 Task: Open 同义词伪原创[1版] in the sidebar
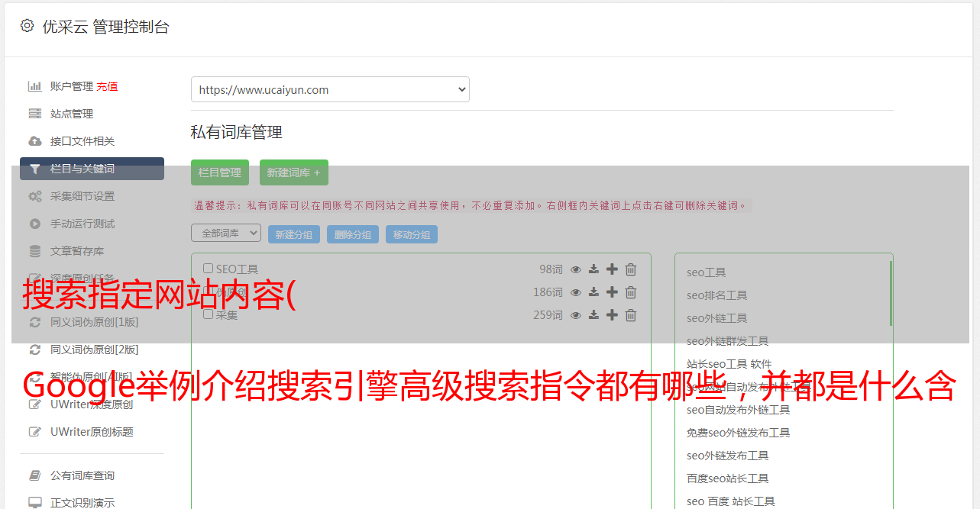pyautogui.click(x=95, y=322)
